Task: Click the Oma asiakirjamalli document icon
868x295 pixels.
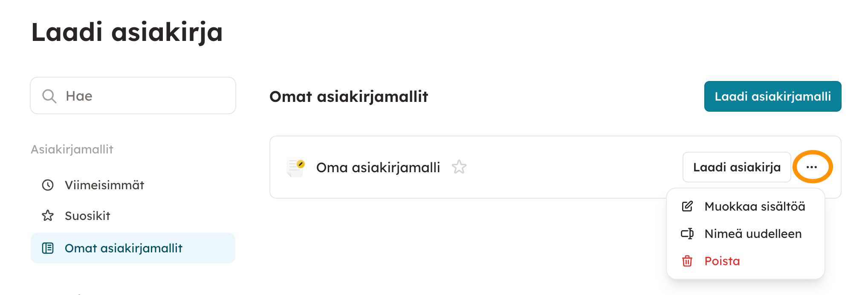Action: pyautogui.click(x=296, y=167)
